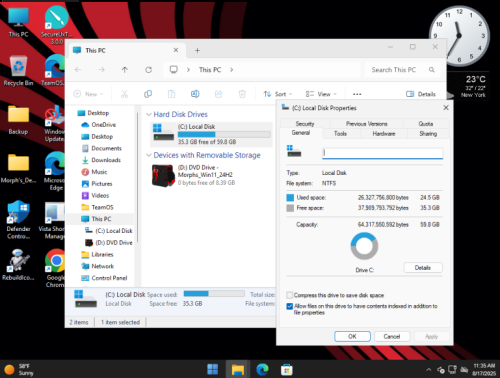The image size is (500, 378).
Task: Select the This PC desktop icon
Action: (18, 22)
